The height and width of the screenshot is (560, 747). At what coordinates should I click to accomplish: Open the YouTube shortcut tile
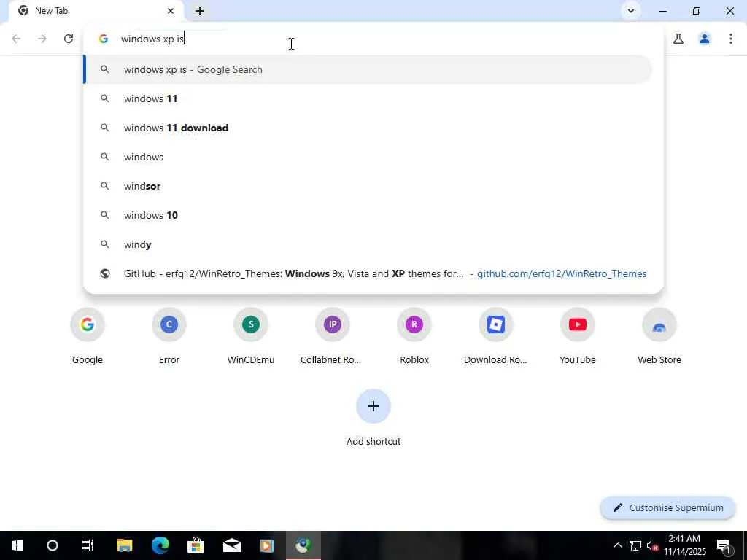(x=578, y=336)
